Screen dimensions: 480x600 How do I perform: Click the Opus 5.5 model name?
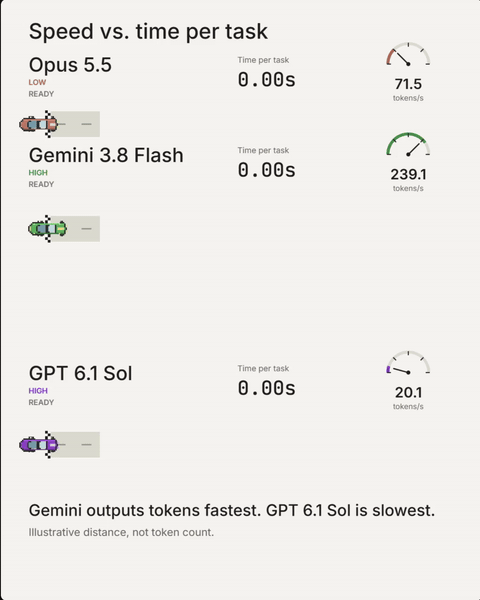pyautogui.click(x=70, y=65)
